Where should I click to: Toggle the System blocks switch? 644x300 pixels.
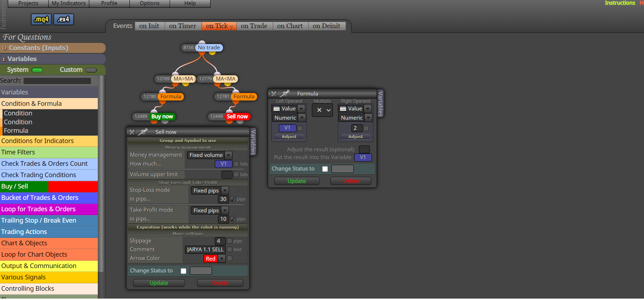(x=37, y=70)
